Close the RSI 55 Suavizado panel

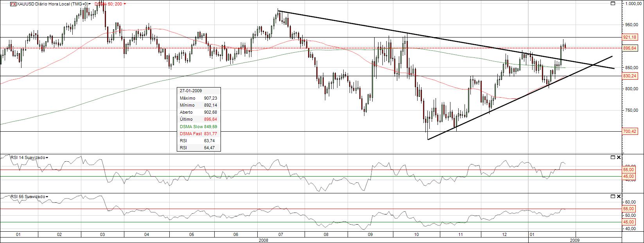click(618, 196)
